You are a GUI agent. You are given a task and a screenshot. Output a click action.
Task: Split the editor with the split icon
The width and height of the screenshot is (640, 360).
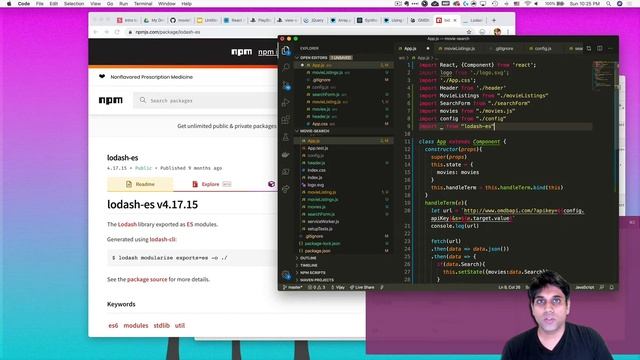coord(600,48)
